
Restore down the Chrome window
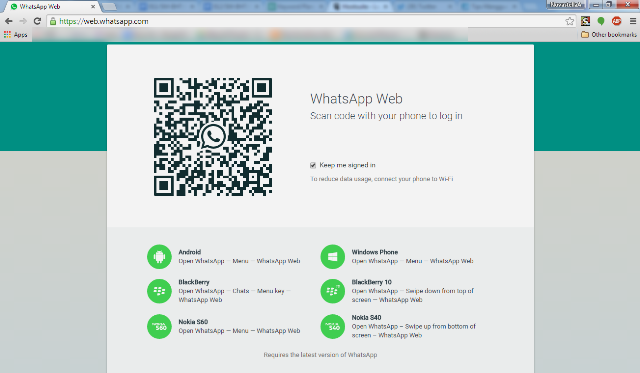tap(609, 4)
